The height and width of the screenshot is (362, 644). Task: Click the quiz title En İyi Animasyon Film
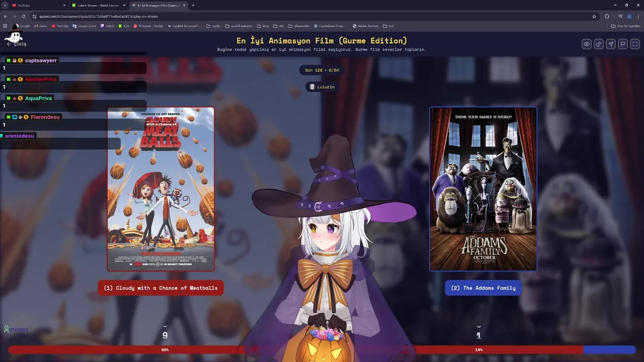[322, 41]
